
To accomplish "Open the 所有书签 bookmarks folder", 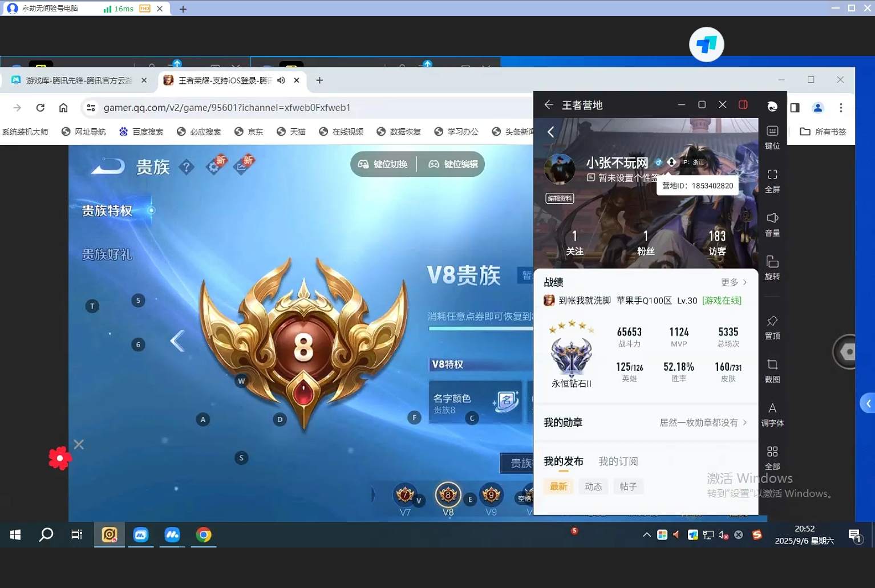I will pyautogui.click(x=823, y=132).
